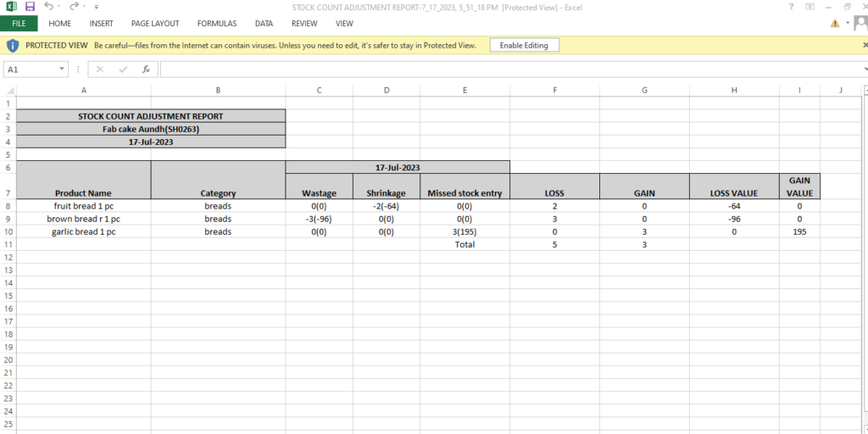Screen dimensions: 868x434
Task: Expand the Name Box dropdown arrow
Action: [62, 70]
